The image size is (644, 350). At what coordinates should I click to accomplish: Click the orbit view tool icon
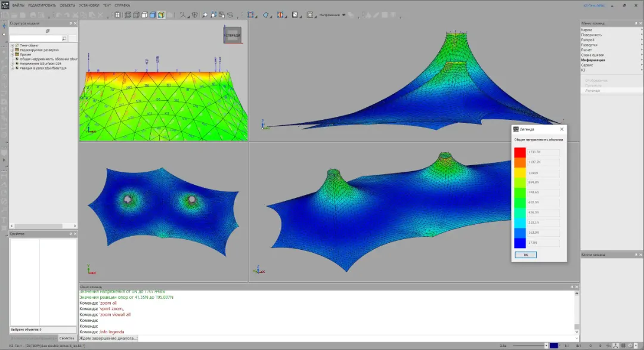click(x=230, y=16)
